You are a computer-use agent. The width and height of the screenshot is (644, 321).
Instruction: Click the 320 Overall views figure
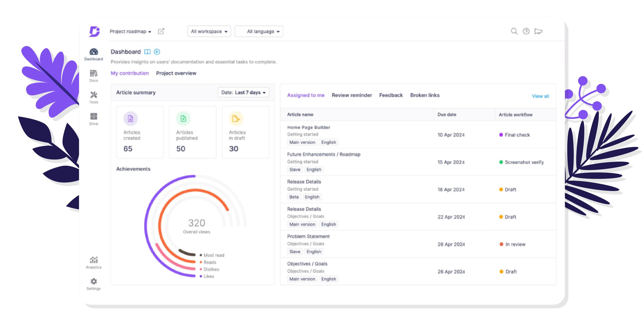[x=197, y=226]
